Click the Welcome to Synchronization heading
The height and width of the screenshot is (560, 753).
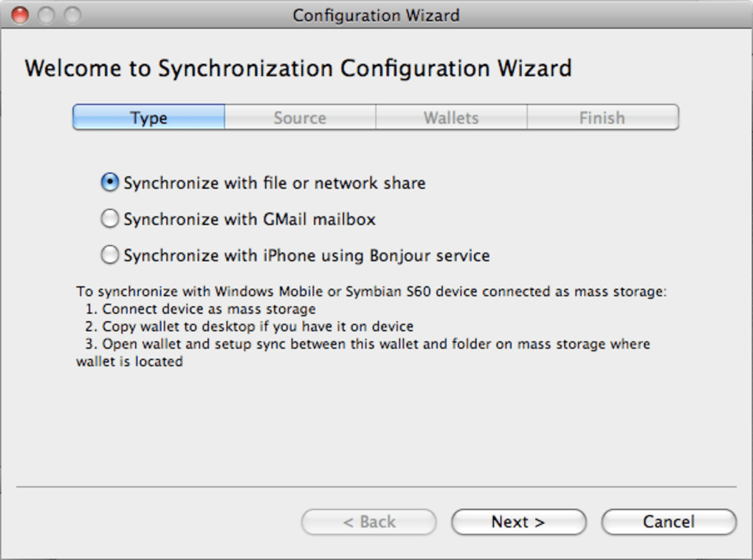pyautogui.click(x=298, y=69)
